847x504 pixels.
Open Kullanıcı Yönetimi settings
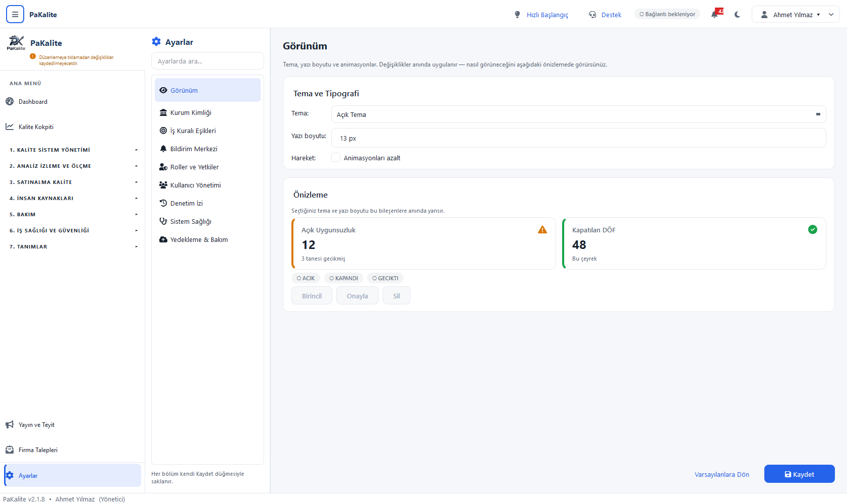(x=207, y=185)
